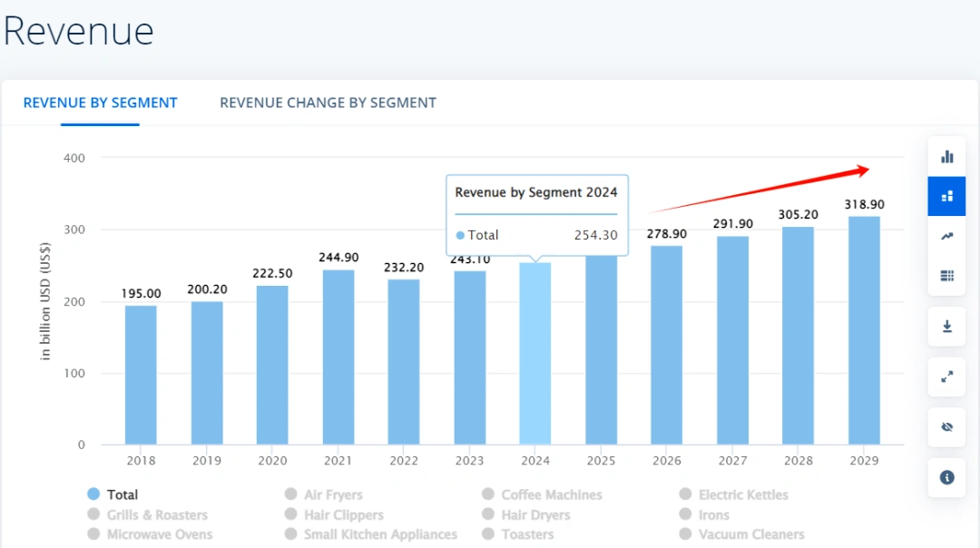This screenshot has width=980, height=548.
Task: Select the 2029 bar showing 318.90
Action: (864, 331)
